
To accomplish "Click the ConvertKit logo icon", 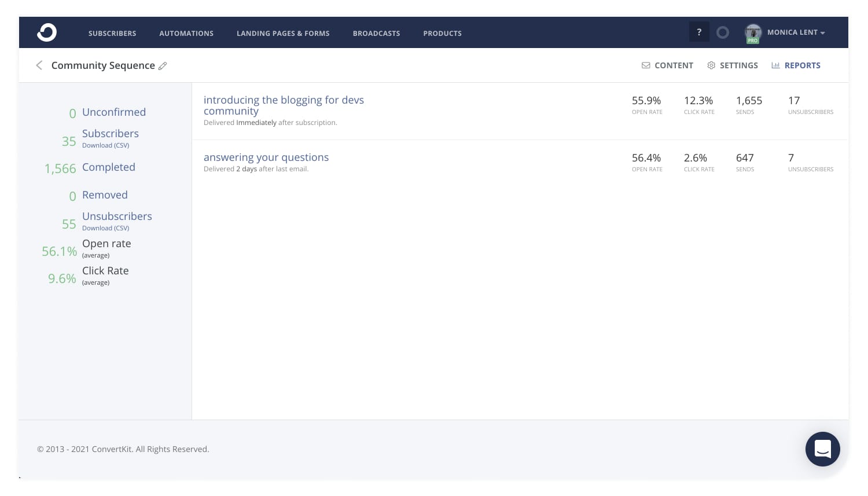I will (46, 32).
